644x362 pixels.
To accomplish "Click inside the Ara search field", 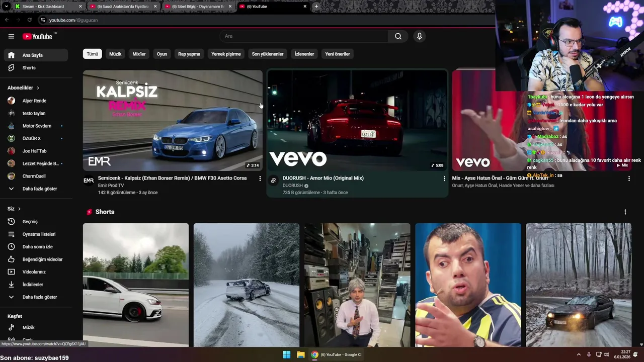I will [x=304, y=36].
